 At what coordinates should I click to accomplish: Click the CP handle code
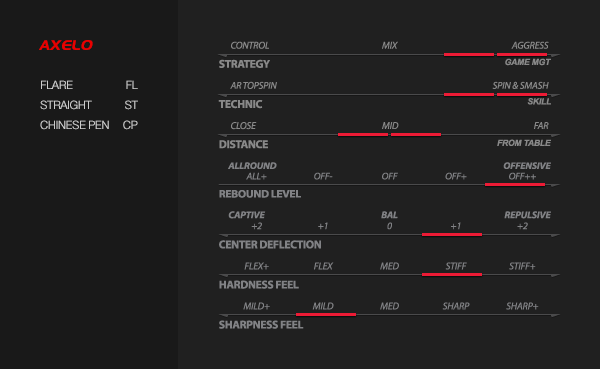tap(130, 125)
